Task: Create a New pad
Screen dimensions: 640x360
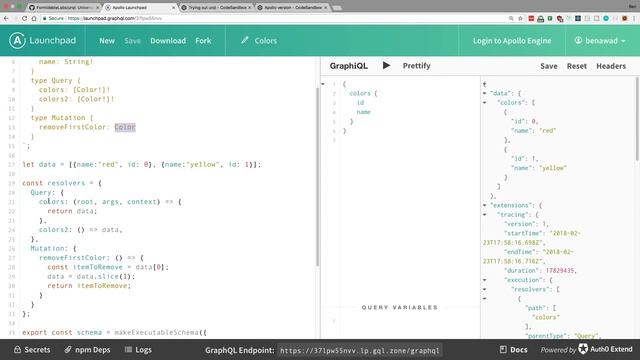Action: (x=107, y=41)
